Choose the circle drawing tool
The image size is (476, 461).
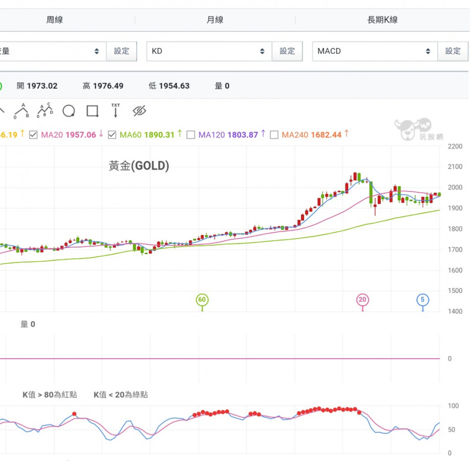pyautogui.click(x=69, y=111)
